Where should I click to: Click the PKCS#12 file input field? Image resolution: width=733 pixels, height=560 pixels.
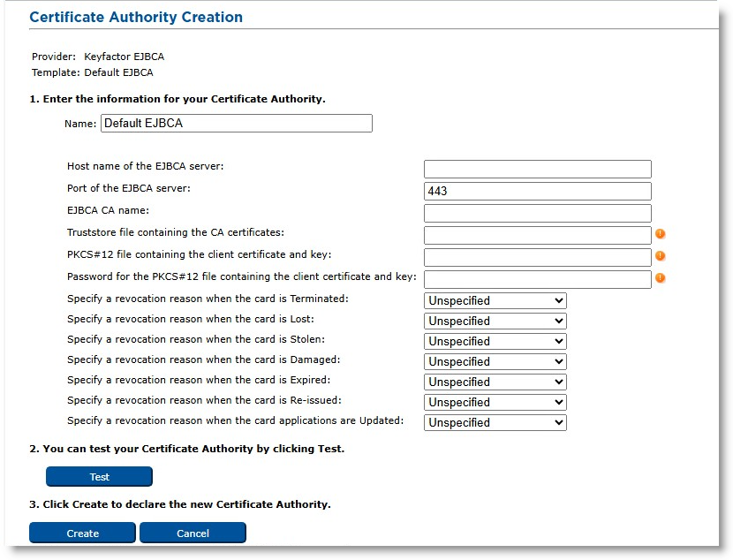(x=538, y=257)
